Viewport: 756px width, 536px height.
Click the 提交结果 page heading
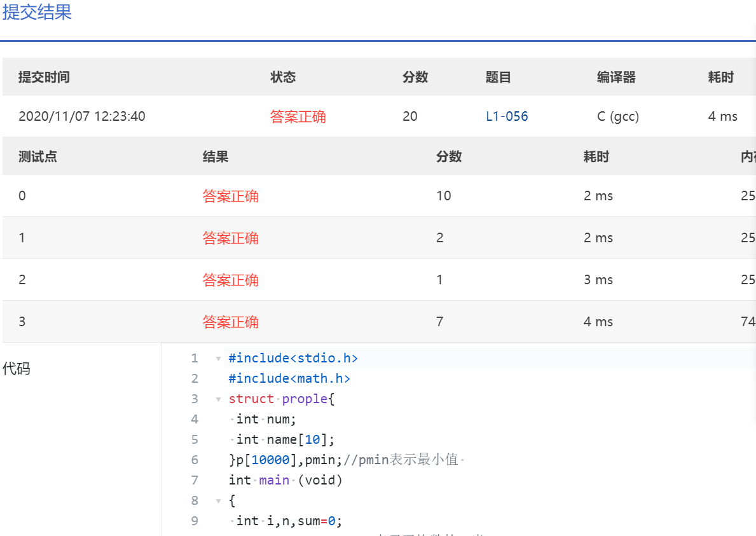(37, 13)
